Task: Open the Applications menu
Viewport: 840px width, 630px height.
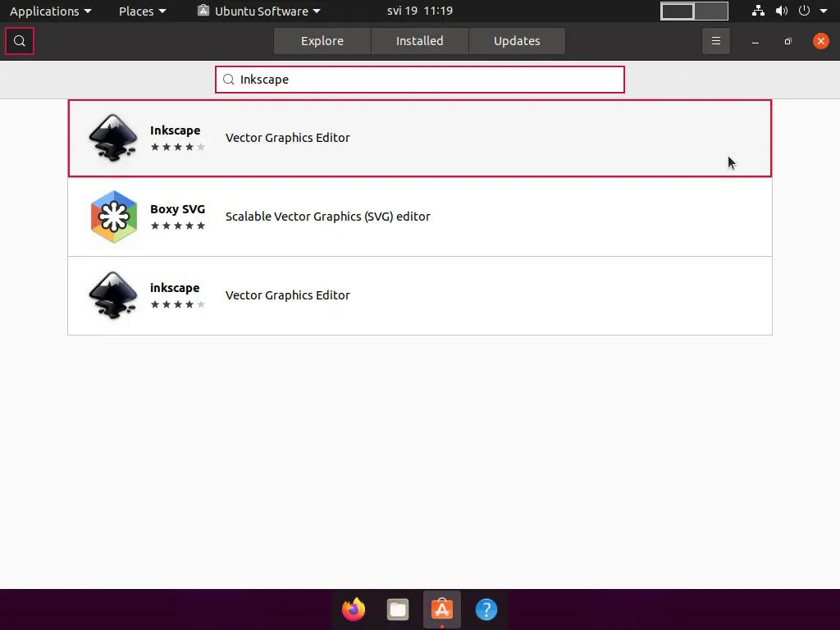Action: coord(50,11)
